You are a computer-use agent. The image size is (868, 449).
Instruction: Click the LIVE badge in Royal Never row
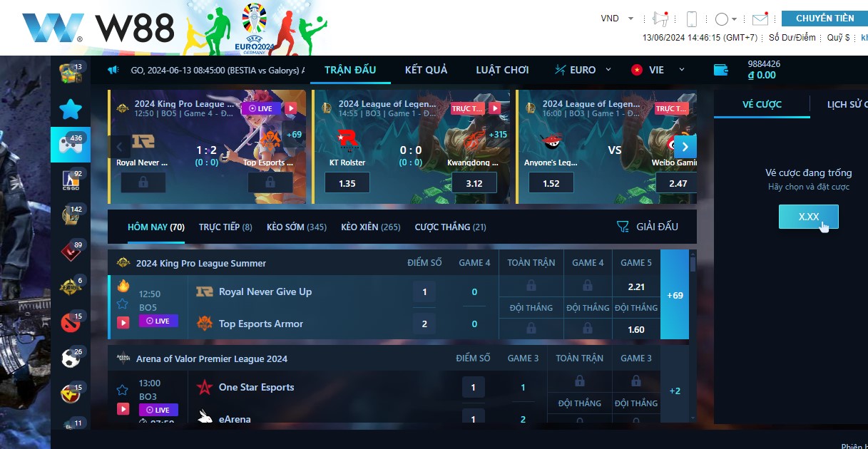tap(158, 321)
